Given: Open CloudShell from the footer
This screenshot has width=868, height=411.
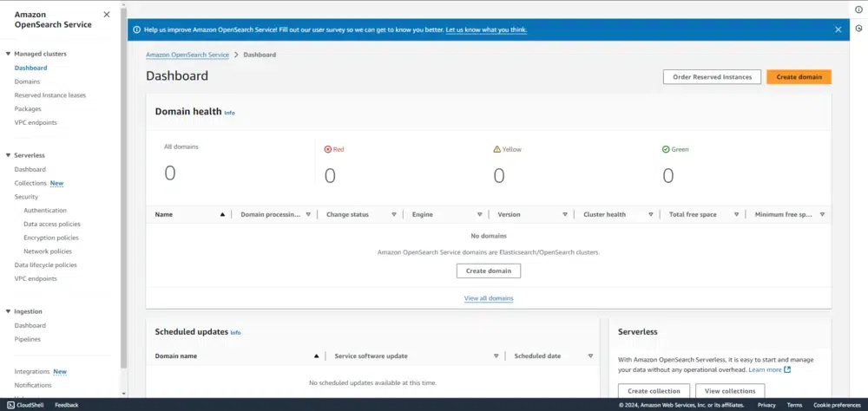Looking at the screenshot, I should click(x=25, y=405).
